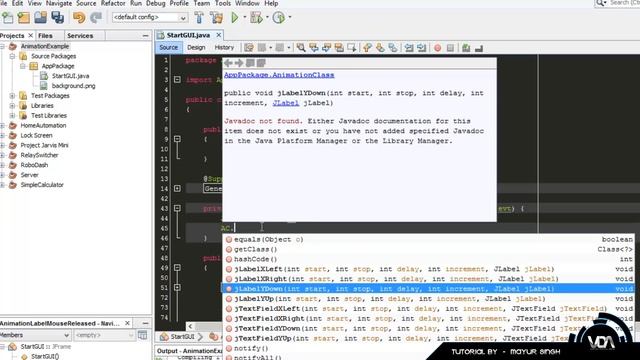
Task: Click the Open Project toolbar icon
Action: coord(40,18)
